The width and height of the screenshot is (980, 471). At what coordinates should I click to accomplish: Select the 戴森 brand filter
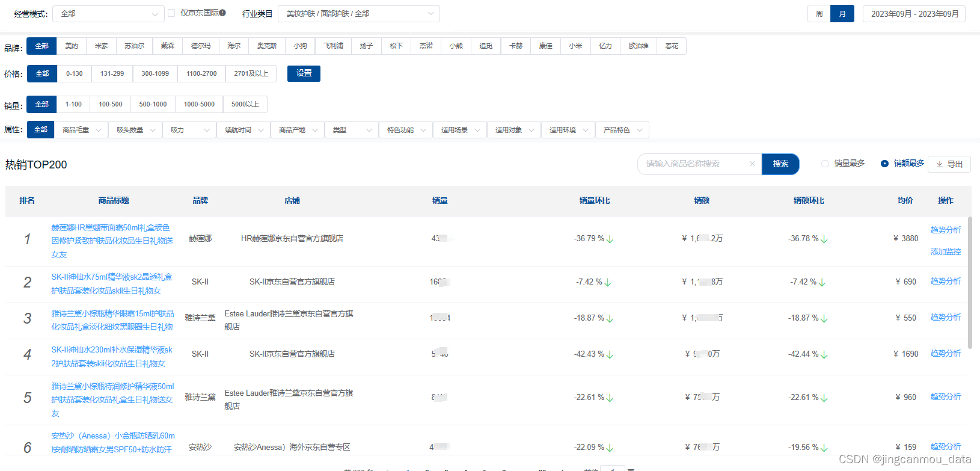[x=168, y=46]
